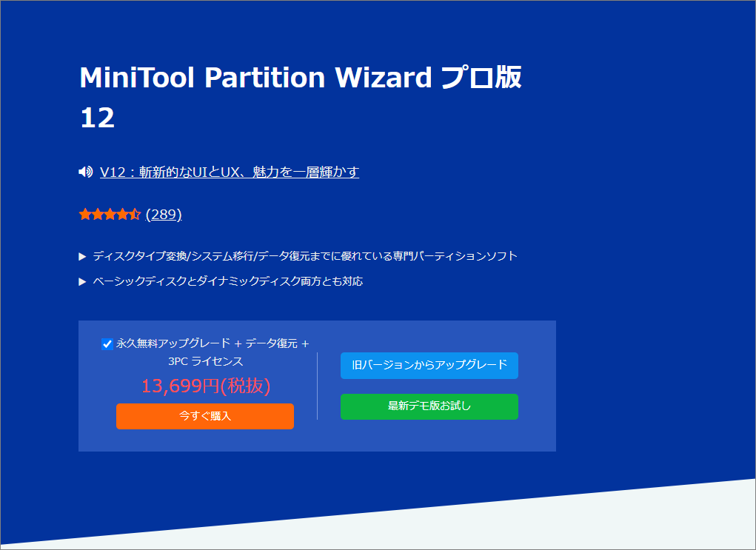Click the ディスクタイプ変換 feature line
Screen dimensions: 756x550
coord(305,256)
